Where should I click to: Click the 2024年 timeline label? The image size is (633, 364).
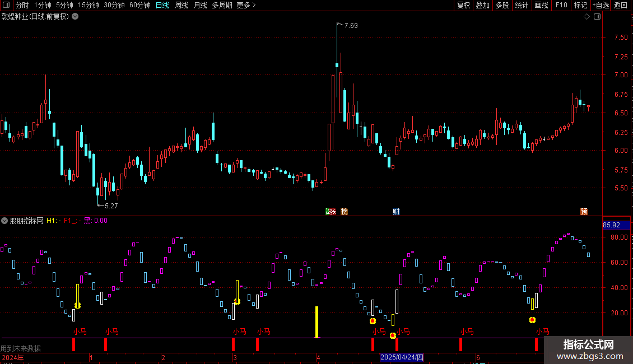pos(12,357)
